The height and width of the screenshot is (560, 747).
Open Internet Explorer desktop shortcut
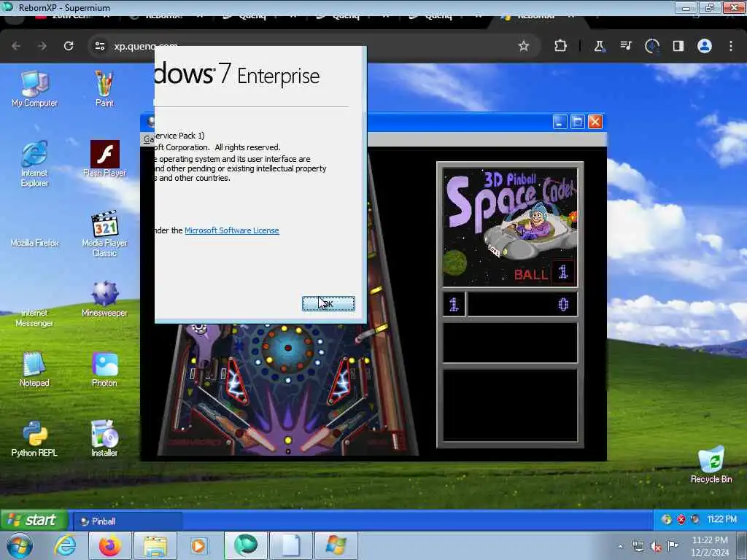(x=34, y=163)
